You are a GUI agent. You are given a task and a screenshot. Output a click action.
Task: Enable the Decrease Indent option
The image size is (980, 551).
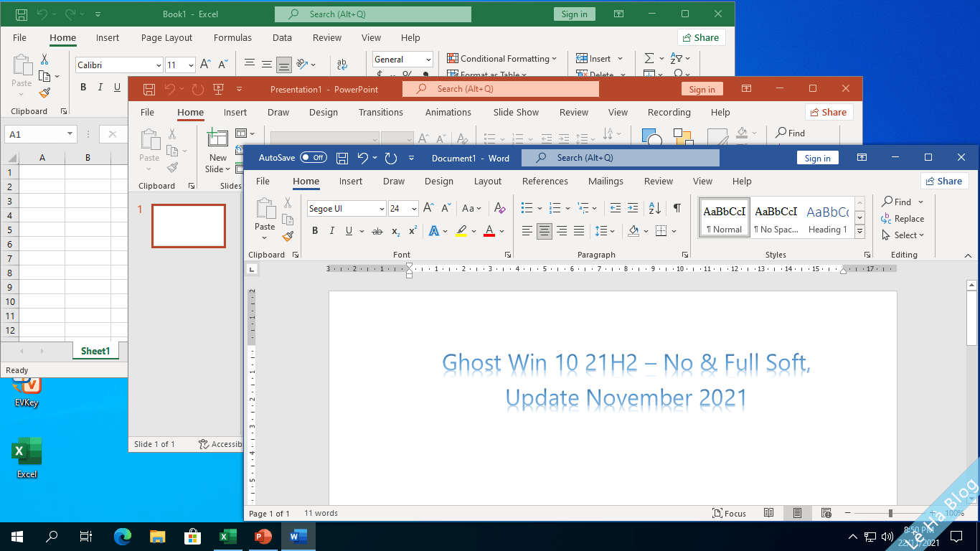click(614, 207)
